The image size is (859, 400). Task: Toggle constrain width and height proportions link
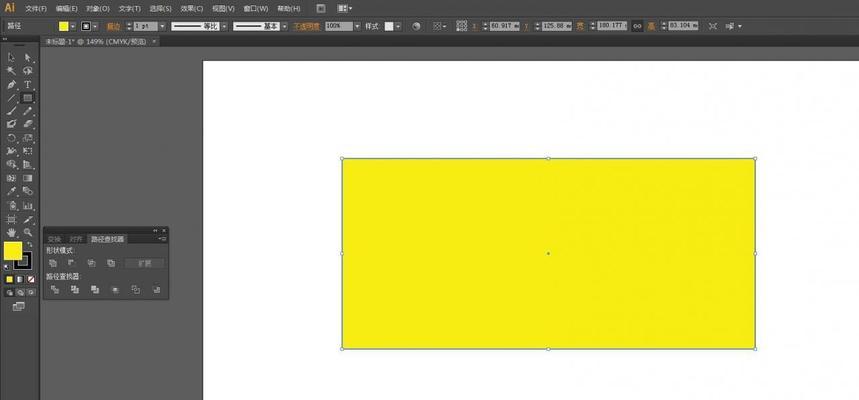637,26
